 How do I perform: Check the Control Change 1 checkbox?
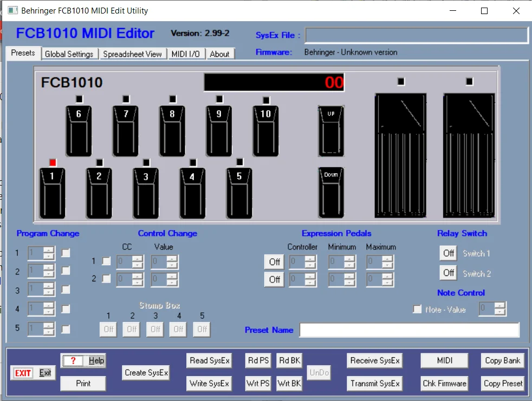(x=107, y=261)
